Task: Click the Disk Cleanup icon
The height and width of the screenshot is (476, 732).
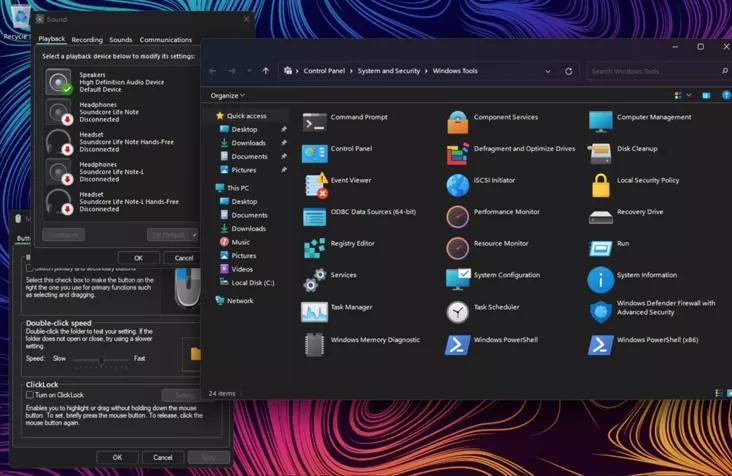Action: tap(600, 154)
